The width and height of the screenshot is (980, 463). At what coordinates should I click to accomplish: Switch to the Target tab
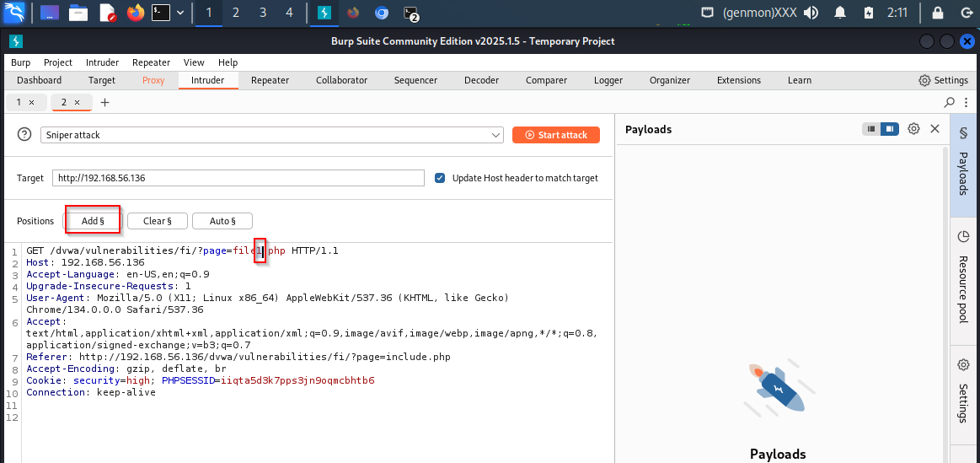click(102, 80)
